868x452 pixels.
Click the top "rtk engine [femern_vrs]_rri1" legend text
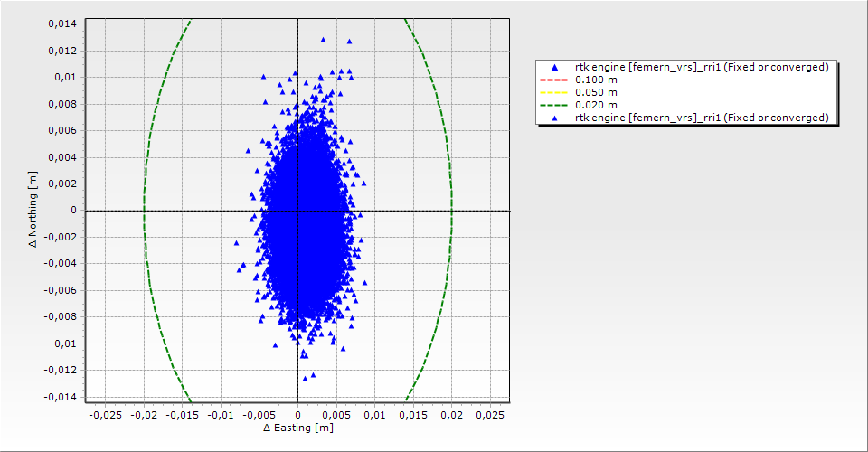pyautogui.click(x=702, y=68)
